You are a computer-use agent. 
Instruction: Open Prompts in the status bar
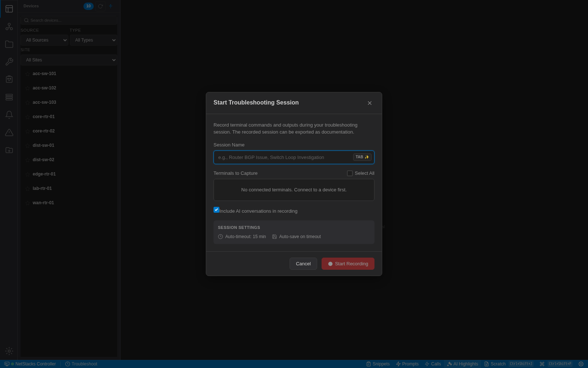pos(407,364)
